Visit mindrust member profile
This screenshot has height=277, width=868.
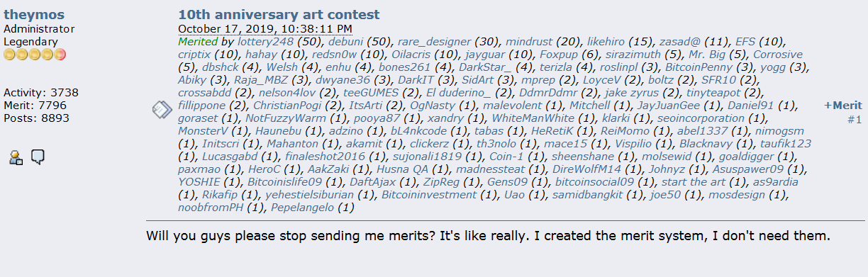coord(528,42)
